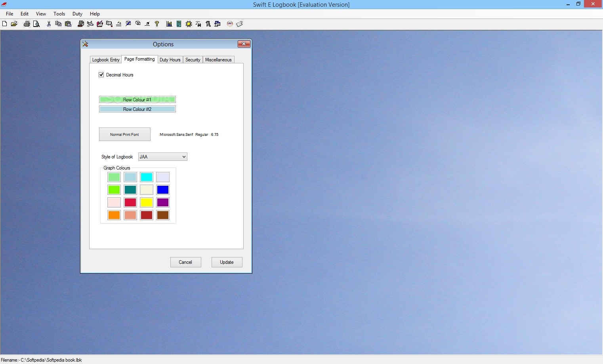The image size is (603, 364).
Task: Click the Print Preview magnifier page icon
Action: click(x=36, y=24)
